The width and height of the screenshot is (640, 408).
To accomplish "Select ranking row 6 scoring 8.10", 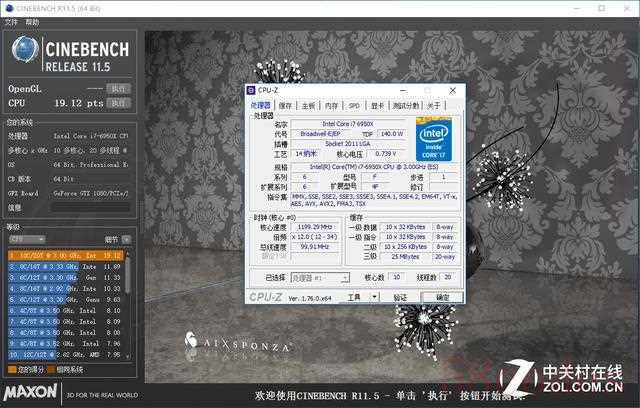I will 65,310.
